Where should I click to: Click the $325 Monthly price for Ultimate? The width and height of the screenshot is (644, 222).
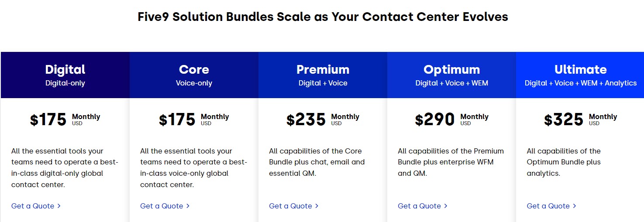click(564, 120)
